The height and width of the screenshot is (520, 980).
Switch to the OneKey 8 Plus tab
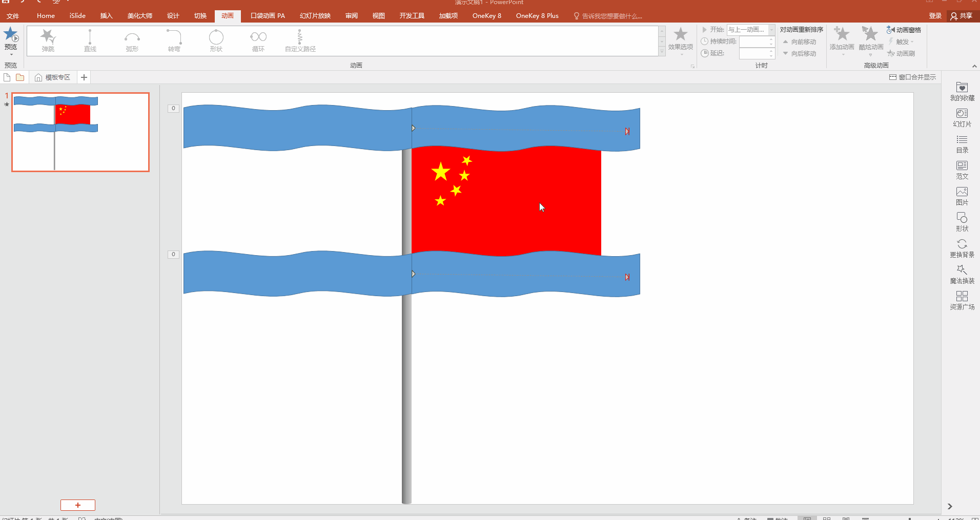click(x=537, y=16)
